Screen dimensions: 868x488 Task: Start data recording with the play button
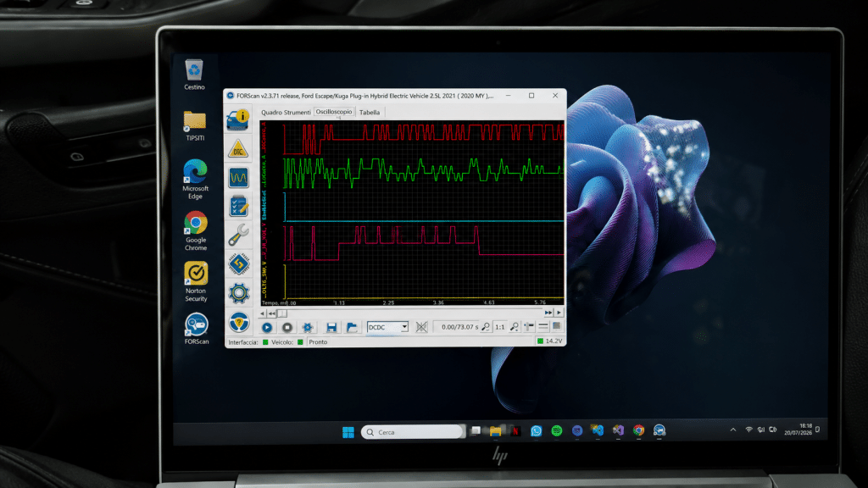pyautogui.click(x=267, y=328)
